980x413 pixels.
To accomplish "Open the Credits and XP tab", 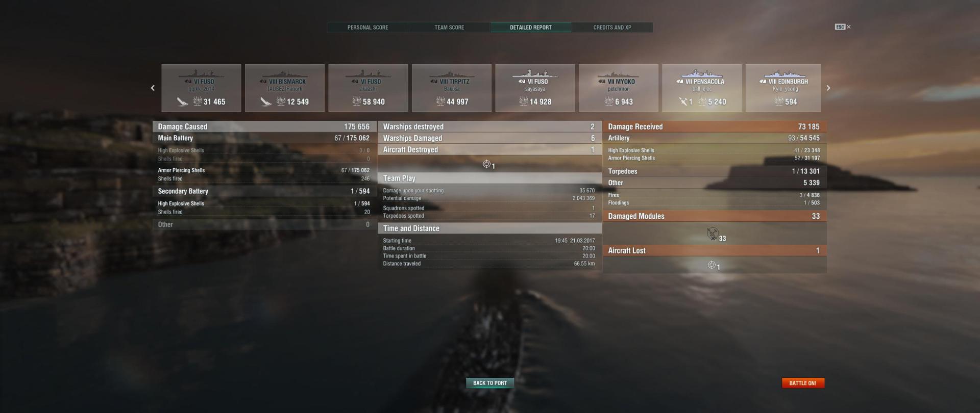I will coord(612,28).
